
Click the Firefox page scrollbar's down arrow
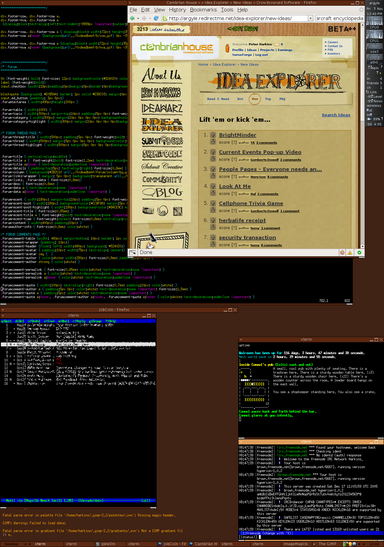pyautogui.click(x=362, y=246)
